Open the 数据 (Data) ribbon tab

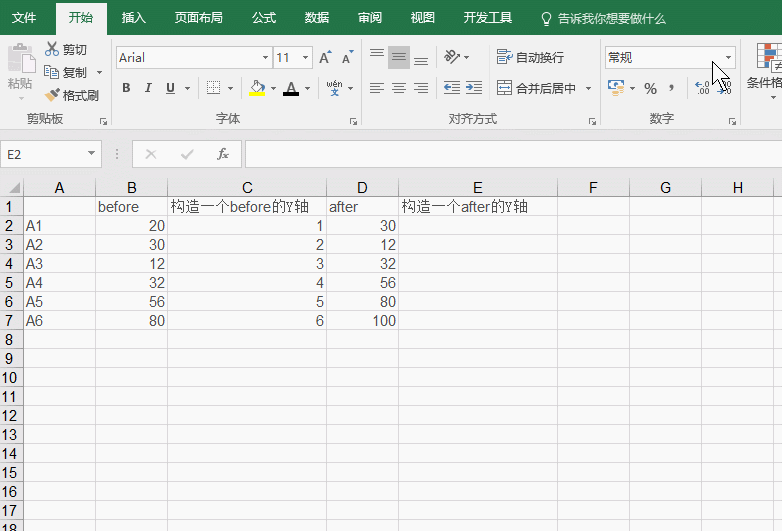[x=316, y=17]
